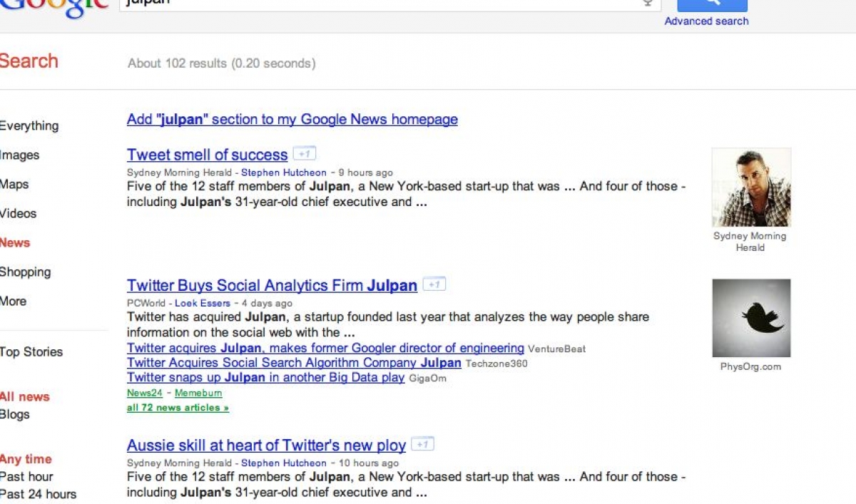Click +1 button beside Twitter Buys Social Analytics

434,284
